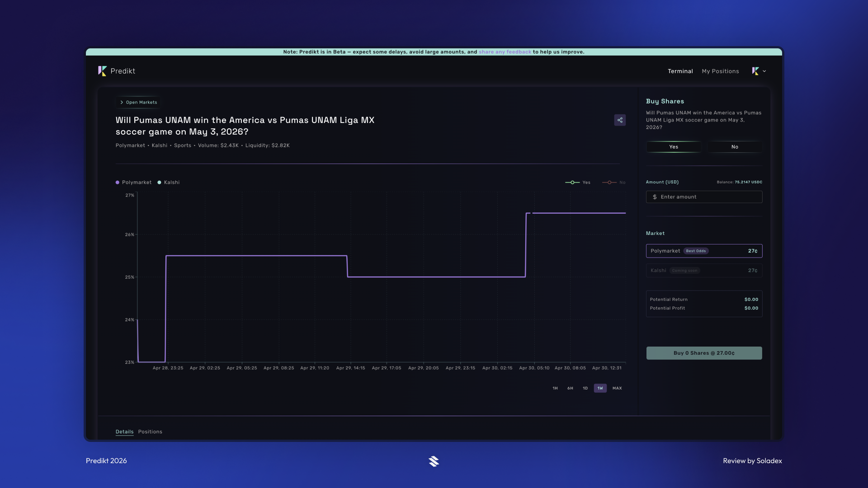This screenshot has width=868, height=488.
Task: Toggle Polymarket purple legend dot
Action: (118, 183)
